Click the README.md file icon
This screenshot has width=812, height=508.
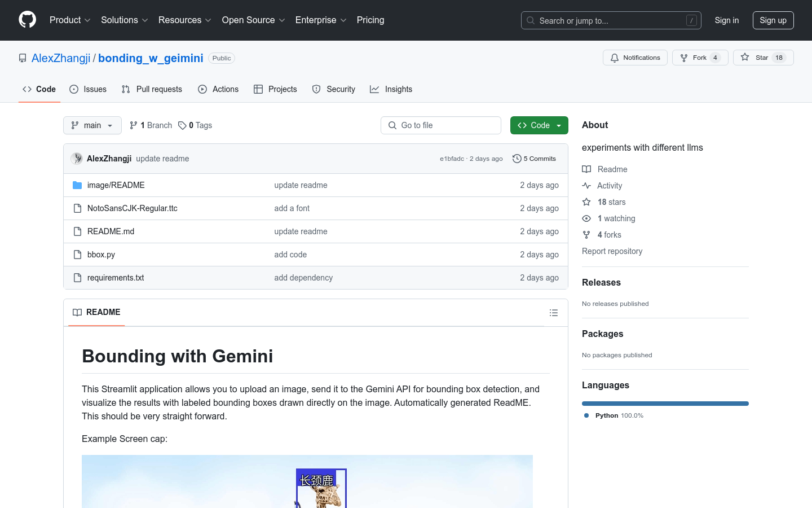pyautogui.click(x=77, y=231)
